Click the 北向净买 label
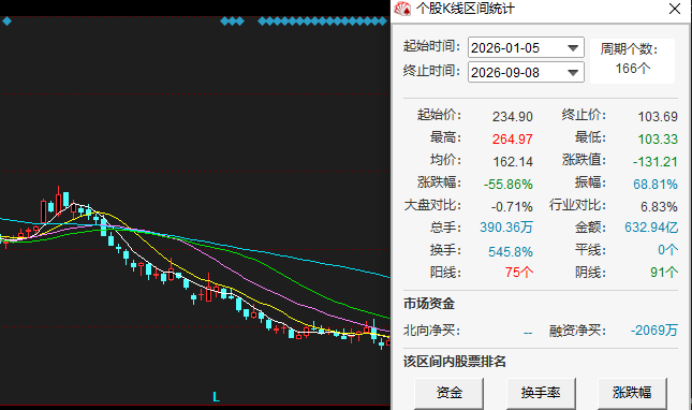This screenshot has width=692, height=410. (x=432, y=330)
